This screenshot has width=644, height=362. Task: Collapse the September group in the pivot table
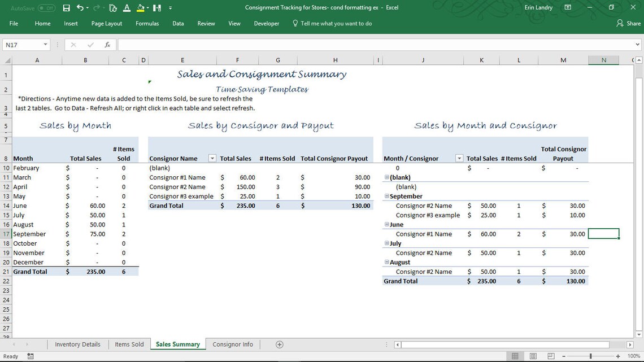[386, 196]
